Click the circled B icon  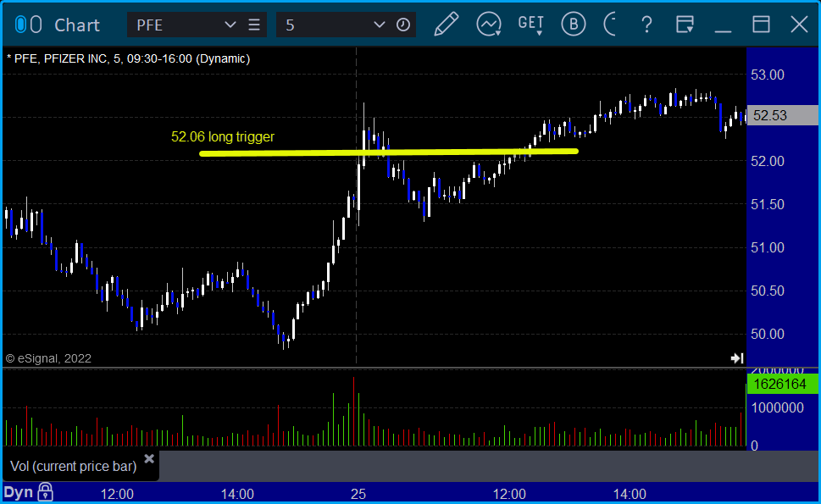574,25
